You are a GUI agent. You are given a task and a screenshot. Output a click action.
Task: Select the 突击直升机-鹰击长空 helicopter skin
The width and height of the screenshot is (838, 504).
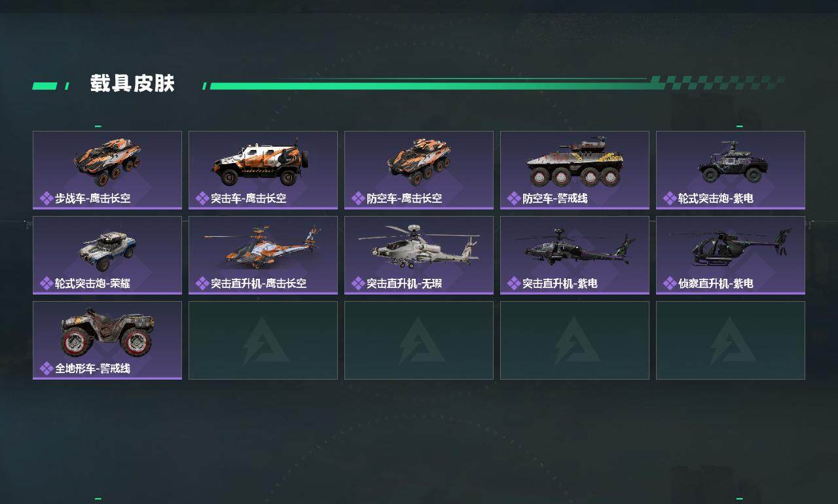pyautogui.click(x=263, y=255)
